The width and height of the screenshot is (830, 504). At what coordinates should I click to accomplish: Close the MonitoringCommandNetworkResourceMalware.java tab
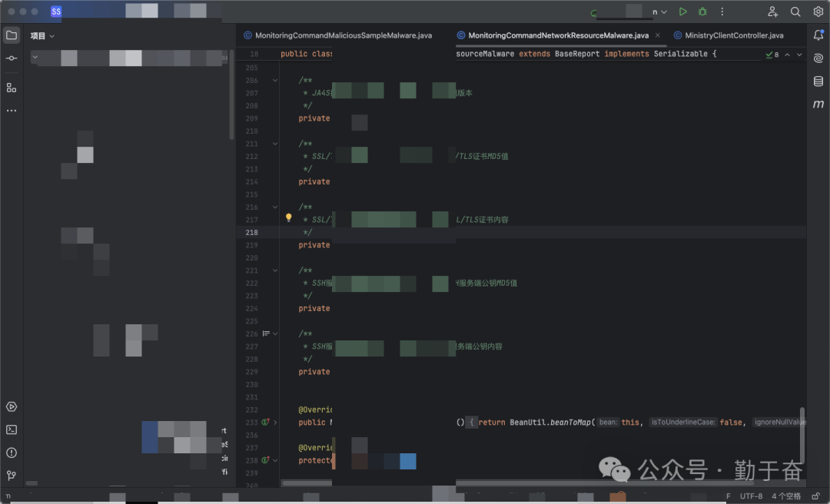[657, 35]
